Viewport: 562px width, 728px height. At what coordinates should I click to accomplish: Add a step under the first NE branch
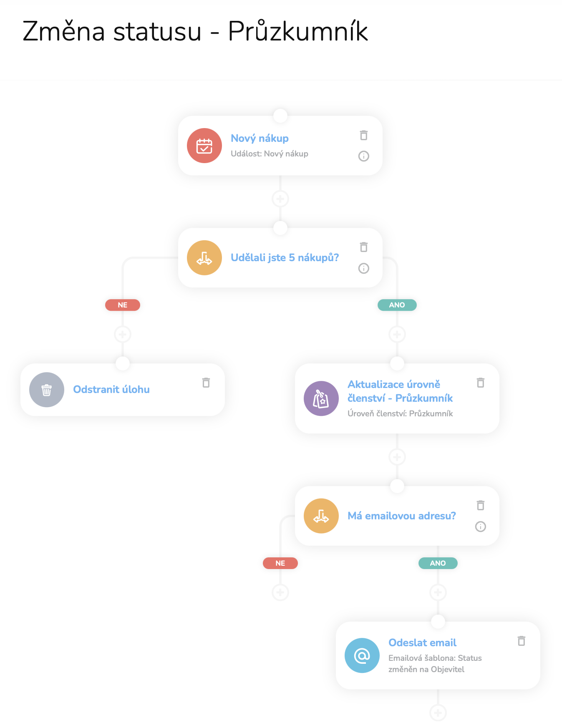[x=123, y=334]
